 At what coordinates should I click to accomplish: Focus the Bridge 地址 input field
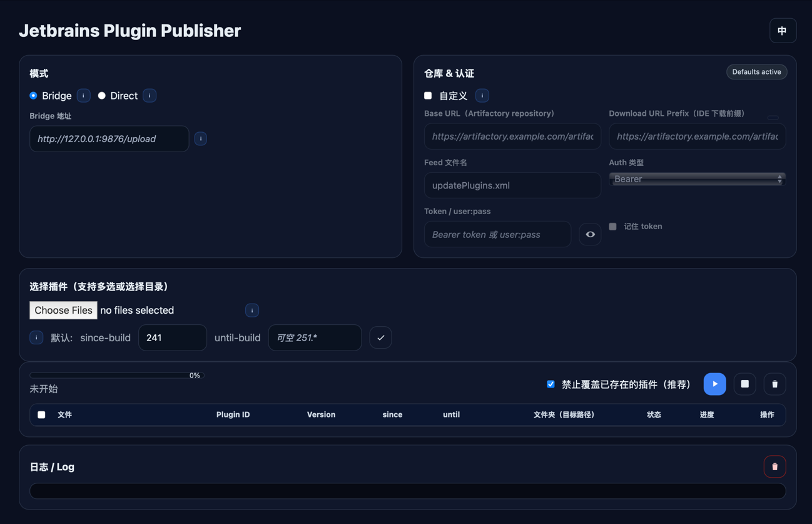coord(109,139)
